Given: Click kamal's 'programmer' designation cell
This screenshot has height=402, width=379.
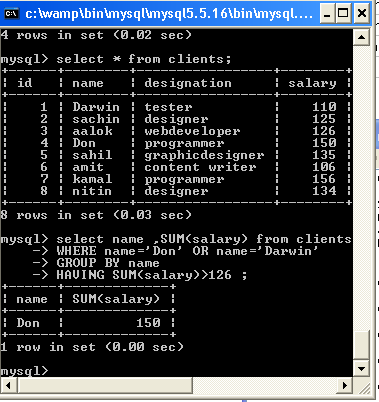Looking at the screenshot, I should (x=184, y=179).
